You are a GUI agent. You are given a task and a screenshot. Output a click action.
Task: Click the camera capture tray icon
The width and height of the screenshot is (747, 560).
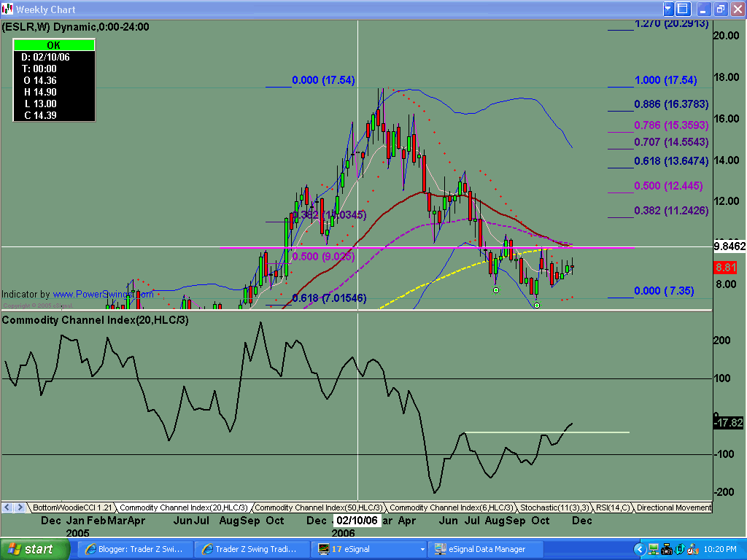(x=667, y=550)
